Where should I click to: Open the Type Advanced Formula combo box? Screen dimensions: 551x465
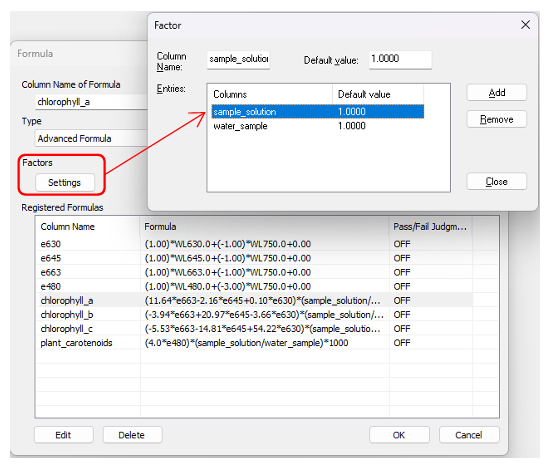(x=91, y=138)
